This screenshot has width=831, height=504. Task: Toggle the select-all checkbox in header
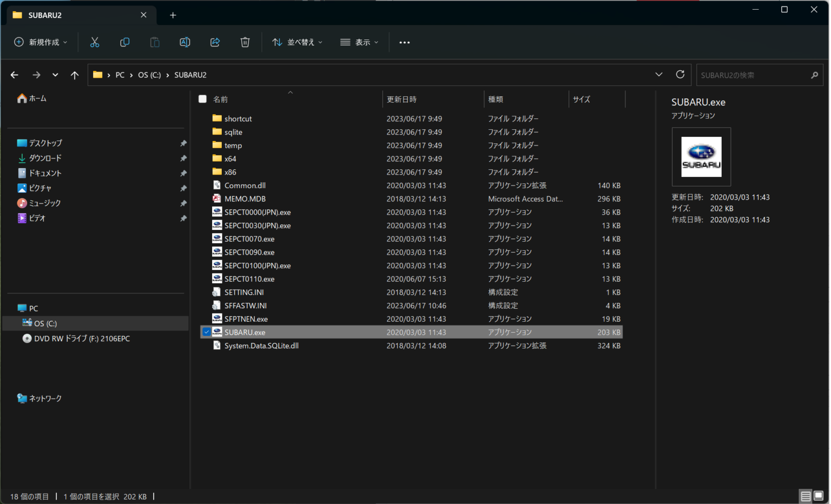click(202, 99)
